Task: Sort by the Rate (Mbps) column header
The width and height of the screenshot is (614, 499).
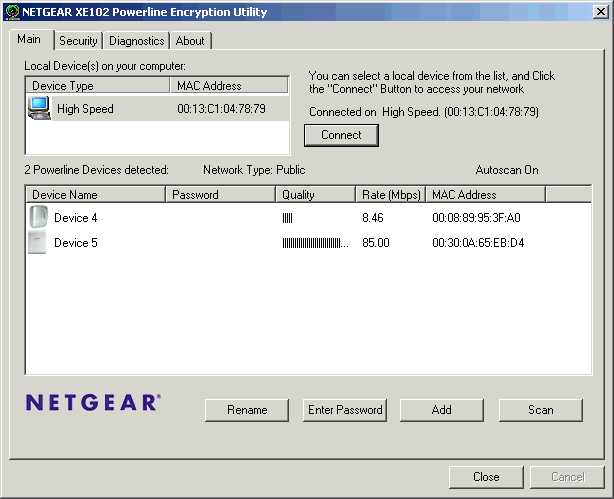Action: coord(391,195)
